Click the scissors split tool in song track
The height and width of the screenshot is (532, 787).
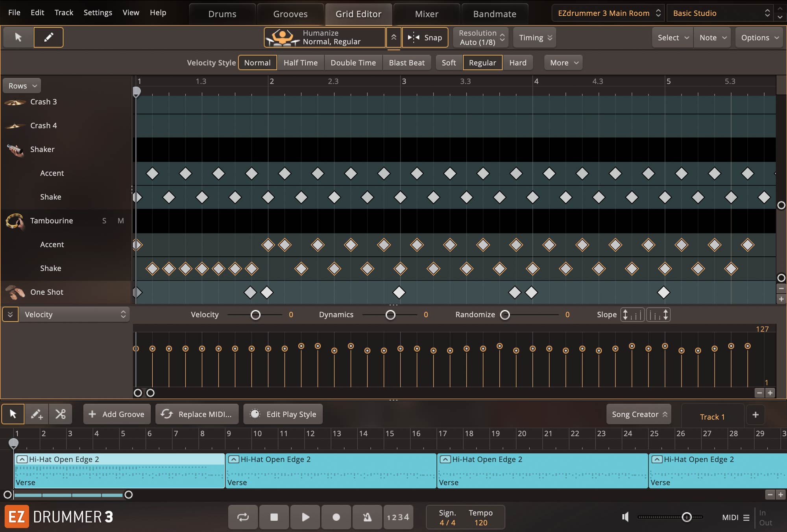(x=61, y=414)
